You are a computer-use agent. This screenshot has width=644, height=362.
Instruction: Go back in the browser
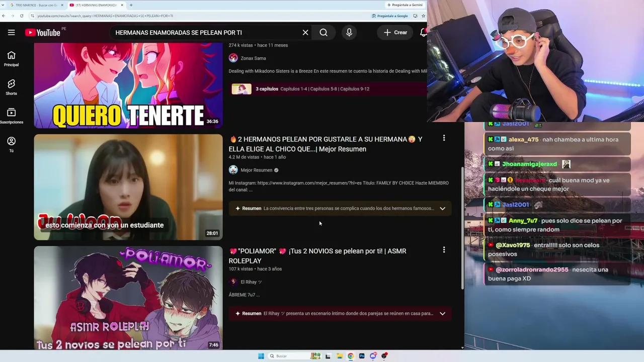click(x=4, y=16)
